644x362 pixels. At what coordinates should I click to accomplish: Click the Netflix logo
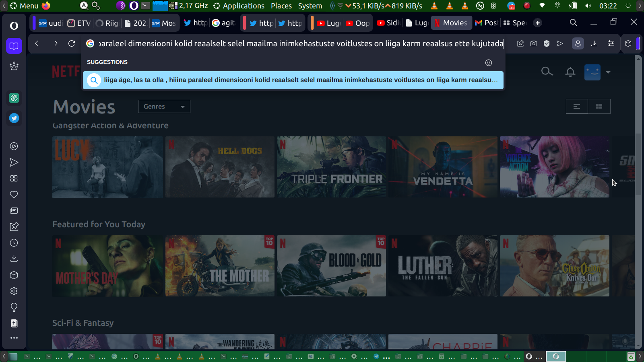coord(66,72)
